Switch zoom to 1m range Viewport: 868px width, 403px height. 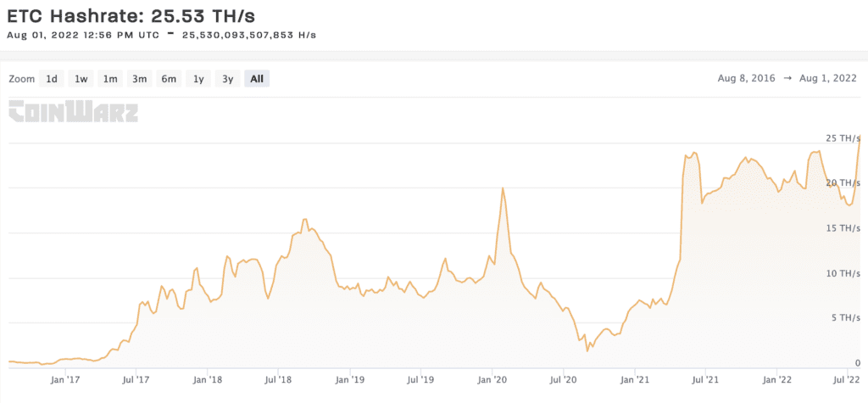point(110,79)
